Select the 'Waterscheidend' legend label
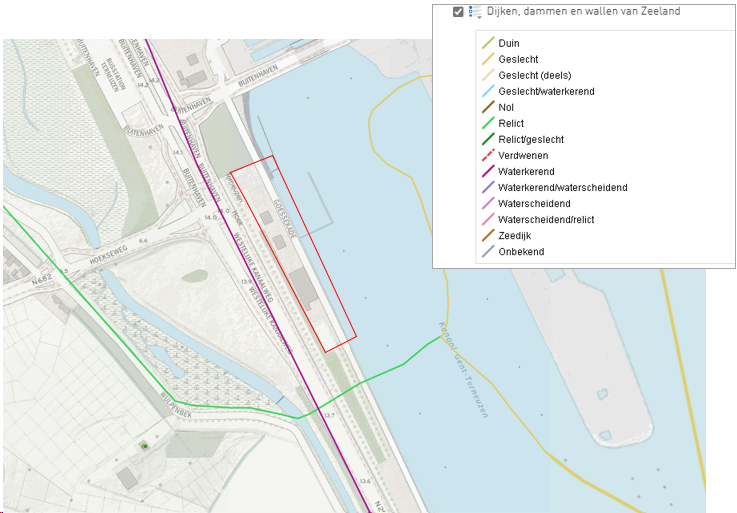Viewport: 737px width, 513px height. (x=534, y=204)
